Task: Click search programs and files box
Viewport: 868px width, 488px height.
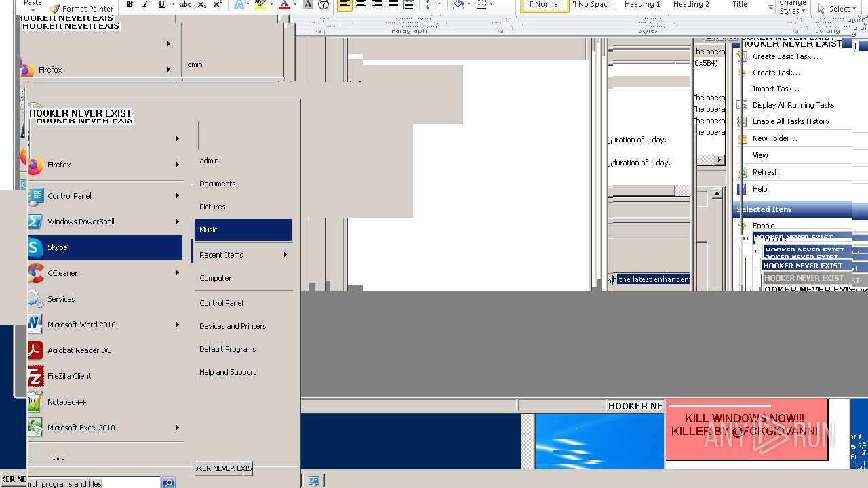Action: [x=93, y=483]
